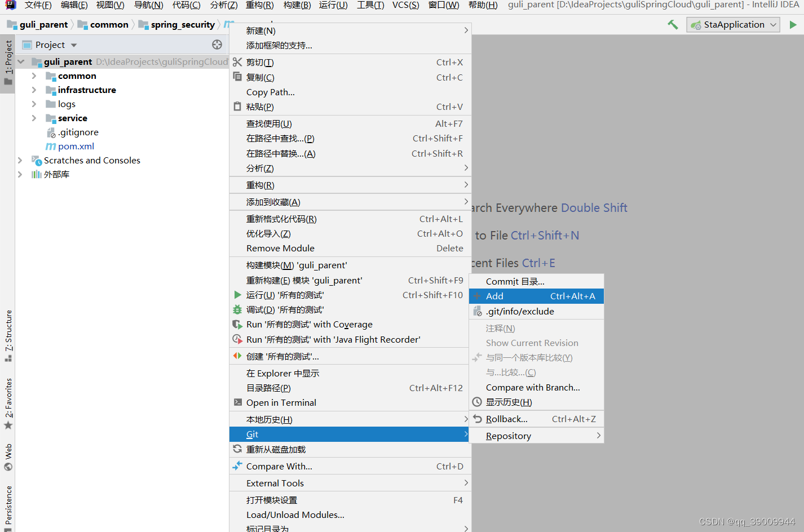The image size is (804, 532).
Task: Select Commit 目录... in Git submenu
Action: click(536, 281)
